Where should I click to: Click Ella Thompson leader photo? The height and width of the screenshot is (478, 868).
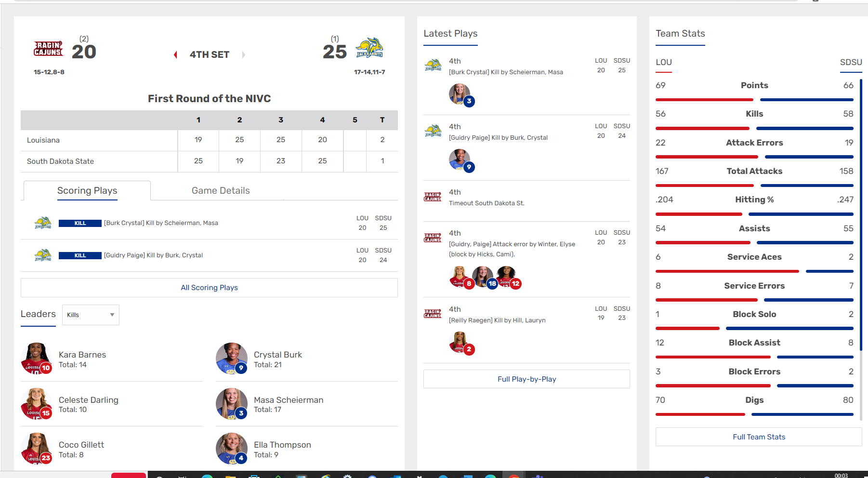tap(231, 448)
